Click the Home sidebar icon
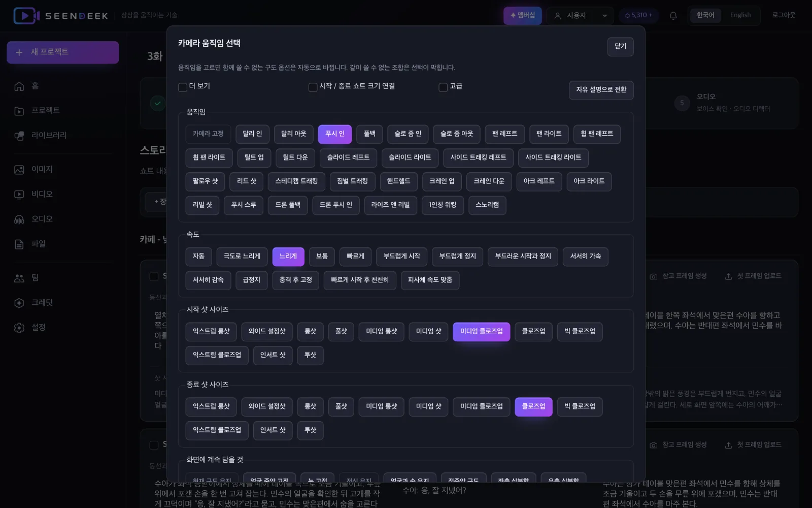Image resolution: width=812 pixels, height=508 pixels. tap(19, 86)
